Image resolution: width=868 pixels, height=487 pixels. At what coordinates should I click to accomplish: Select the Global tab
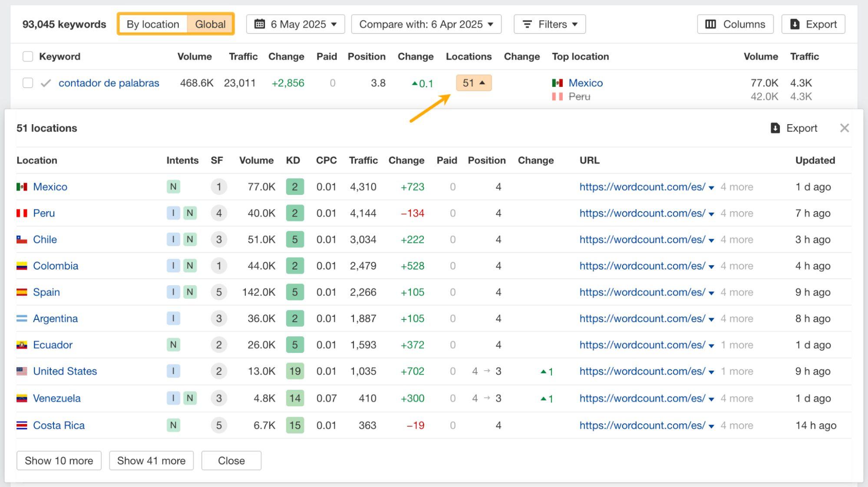pyautogui.click(x=210, y=24)
